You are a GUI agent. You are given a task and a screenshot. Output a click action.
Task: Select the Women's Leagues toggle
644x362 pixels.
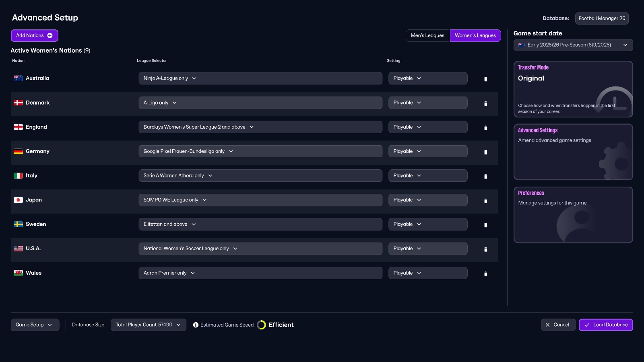point(475,35)
